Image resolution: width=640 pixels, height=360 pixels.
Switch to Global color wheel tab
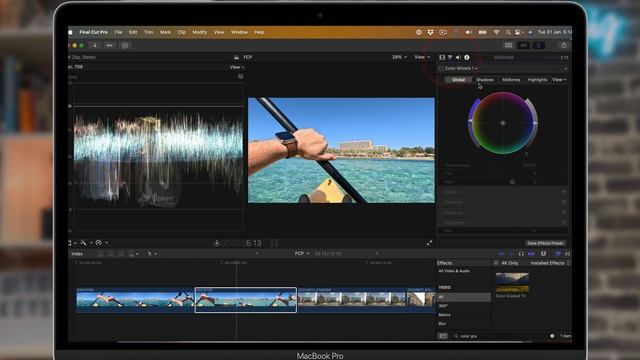[x=458, y=80]
